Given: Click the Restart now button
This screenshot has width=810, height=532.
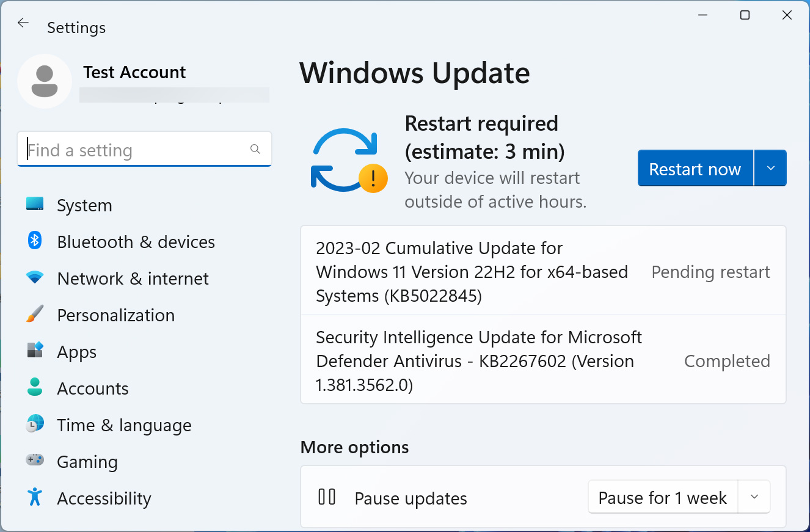Looking at the screenshot, I should (695, 168).
